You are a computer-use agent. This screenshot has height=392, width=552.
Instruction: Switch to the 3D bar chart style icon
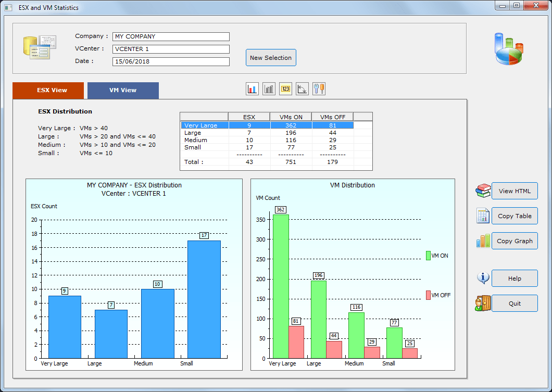tap(269, 88)
